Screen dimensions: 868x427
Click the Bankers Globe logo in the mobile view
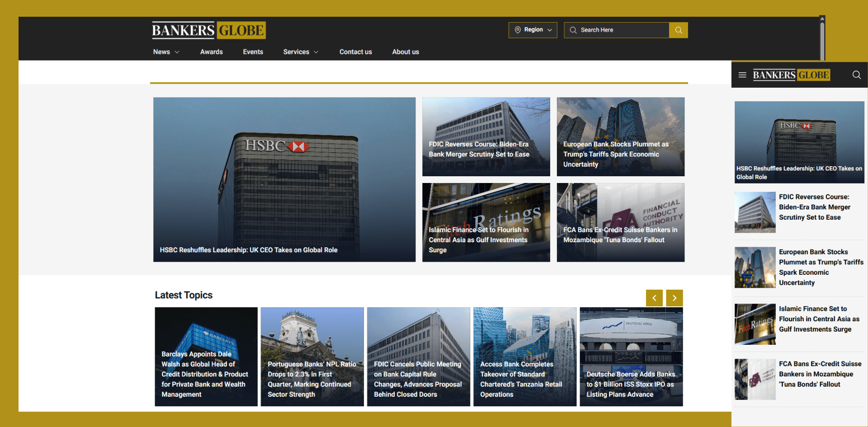[791, 75]
